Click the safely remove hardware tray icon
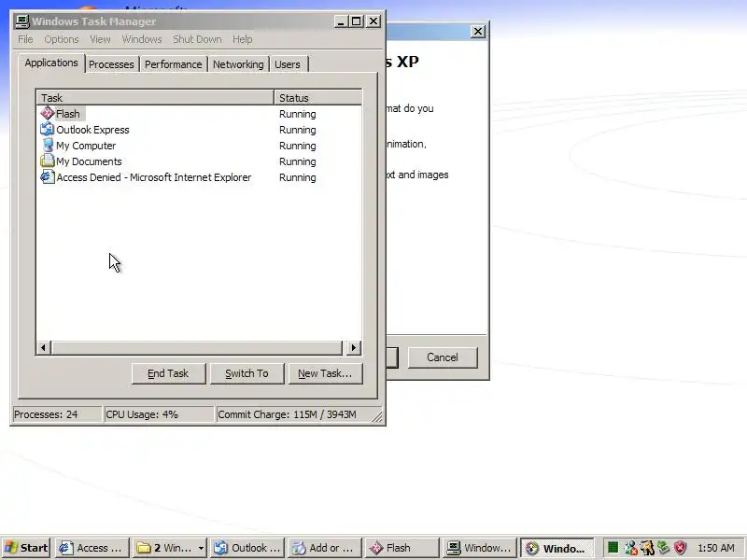Viewport: 747px width, 560px height. [663, 548]
